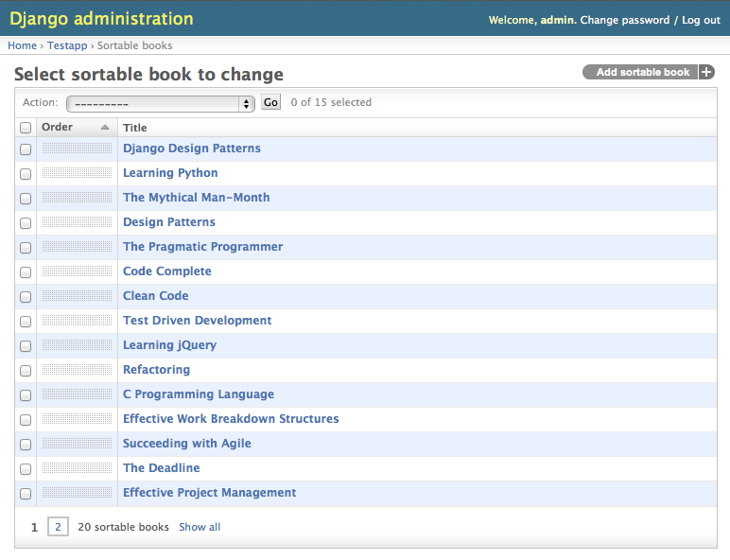This screenshot has height=560, width=730.
Task: Click drag handle for C Programming Language
Action: coord(77,394)
